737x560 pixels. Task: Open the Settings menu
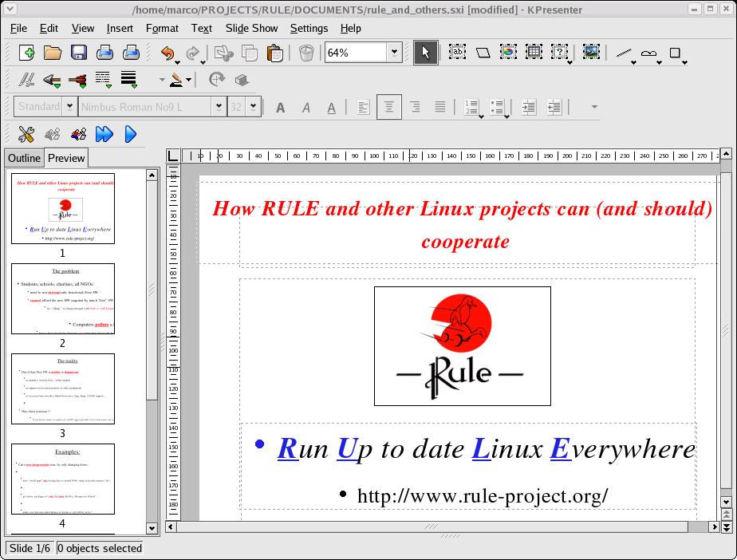309,28
